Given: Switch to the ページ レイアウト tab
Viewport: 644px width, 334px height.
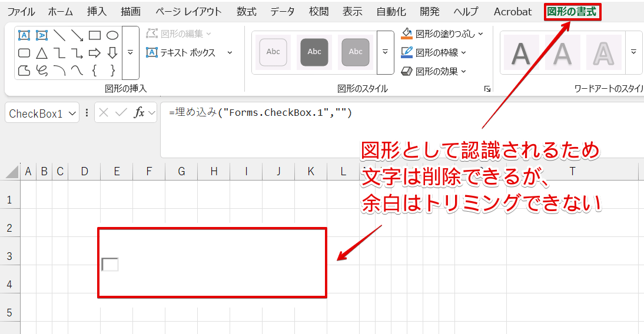Looking at the screenshot, I should [188, 12].
